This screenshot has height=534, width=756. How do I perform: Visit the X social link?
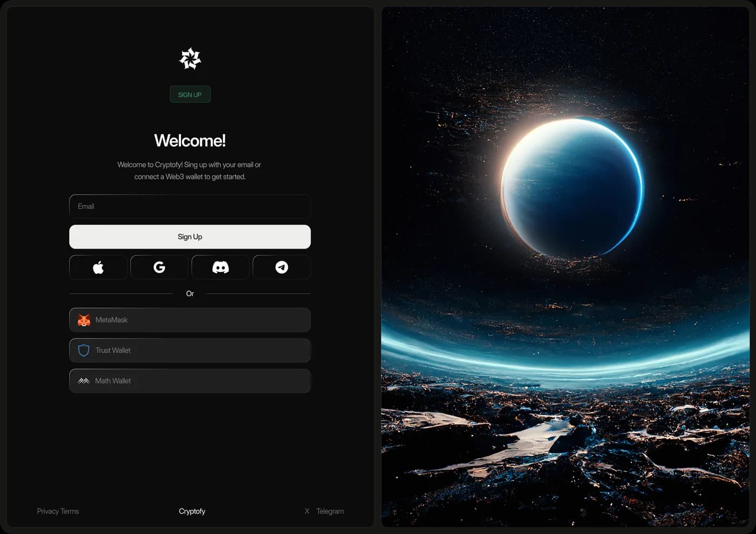[x=307, y=511]
